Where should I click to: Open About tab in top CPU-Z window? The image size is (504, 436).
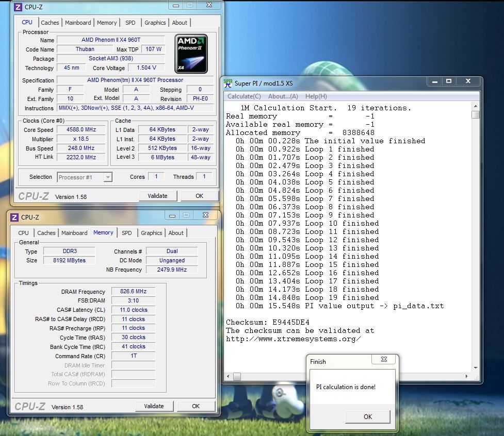pos(180,23)
